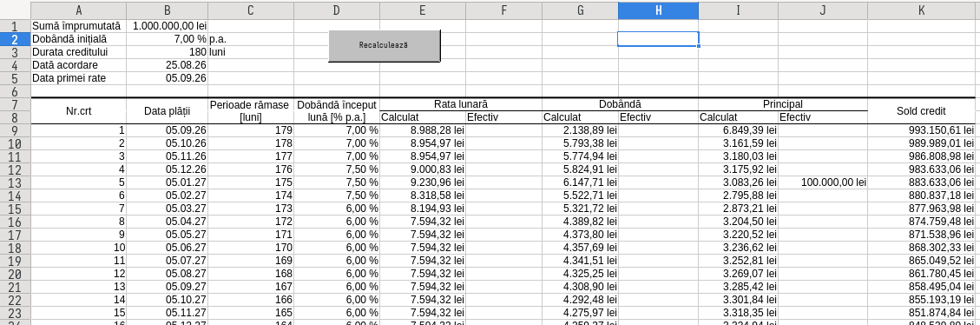Screen dimensions: 980x325
Task: Select the 3.285,42 lei principal cell
Action: pyautogui.click(x=738, y=286)
